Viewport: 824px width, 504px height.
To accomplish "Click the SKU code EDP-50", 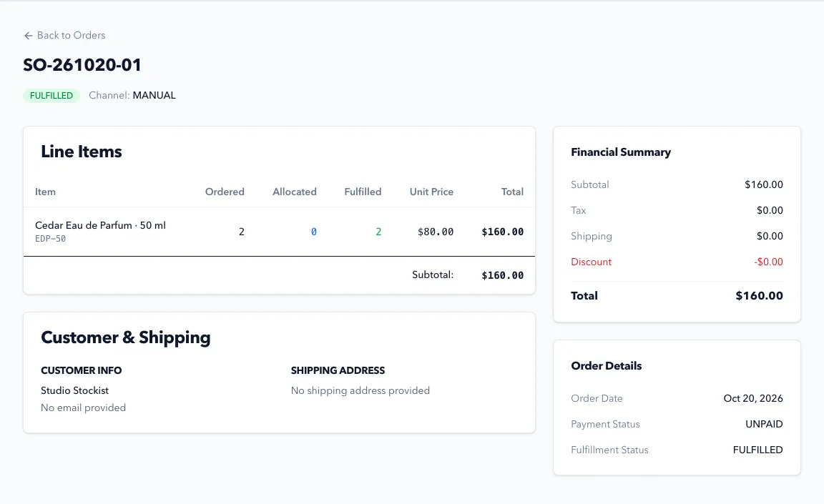I will (x=51, y=238).
